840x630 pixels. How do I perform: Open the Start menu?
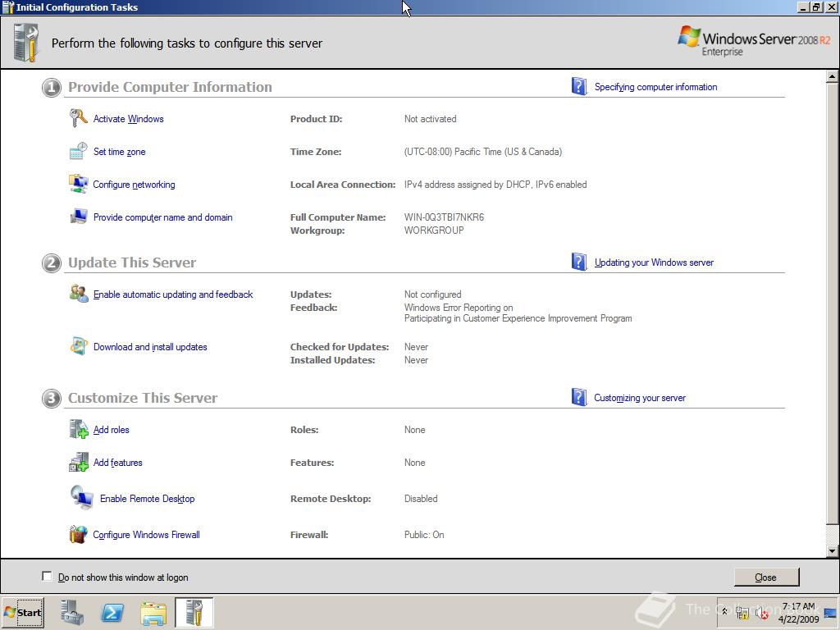[23, 613]
